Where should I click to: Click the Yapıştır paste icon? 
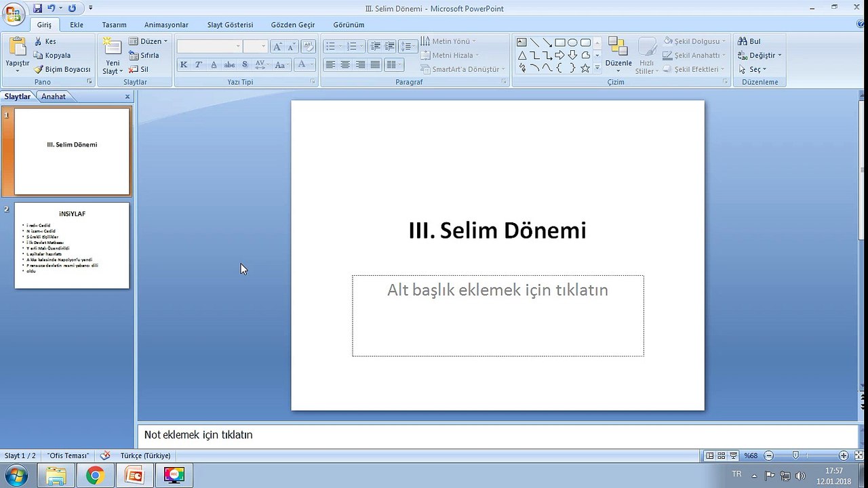pos(17,47)
